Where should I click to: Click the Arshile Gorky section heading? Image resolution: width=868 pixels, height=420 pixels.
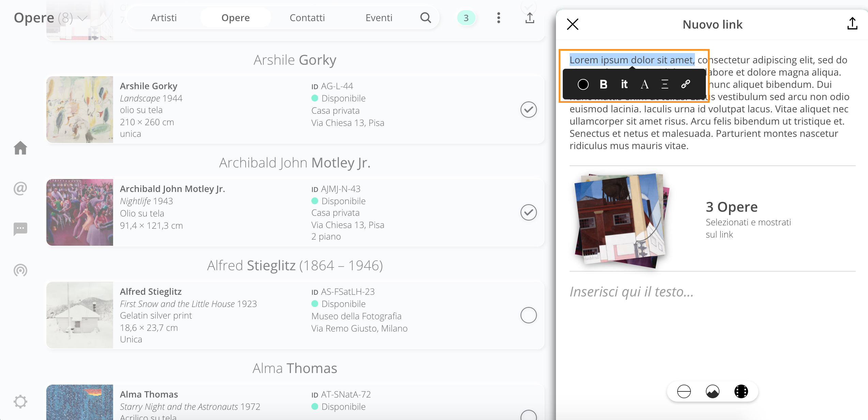click(295, 60)
